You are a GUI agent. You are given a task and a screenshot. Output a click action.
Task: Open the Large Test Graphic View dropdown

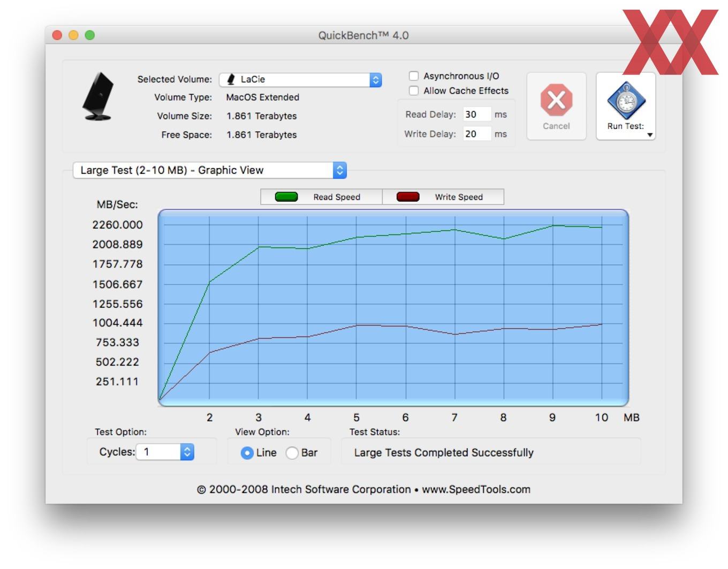coord(210,170)
